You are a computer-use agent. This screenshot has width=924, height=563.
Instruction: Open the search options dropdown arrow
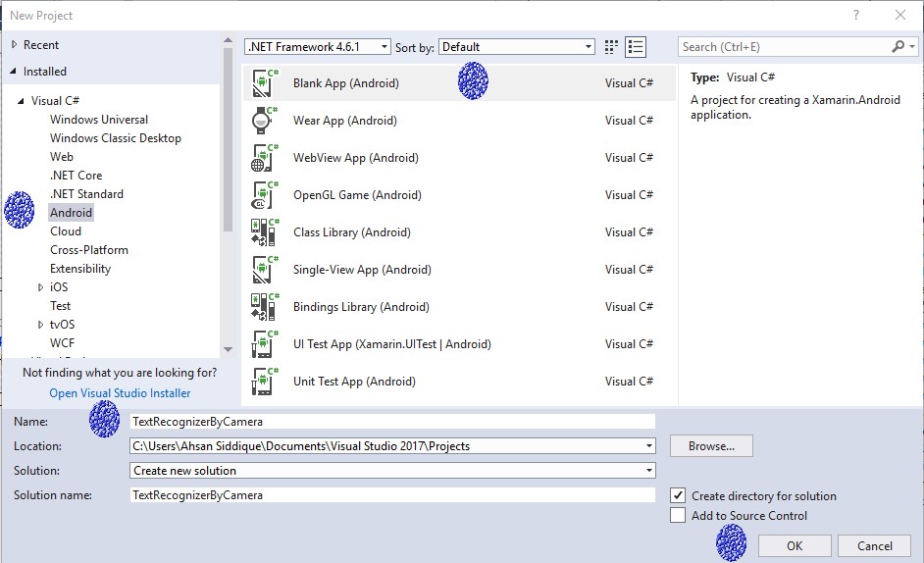pos(911,46)
